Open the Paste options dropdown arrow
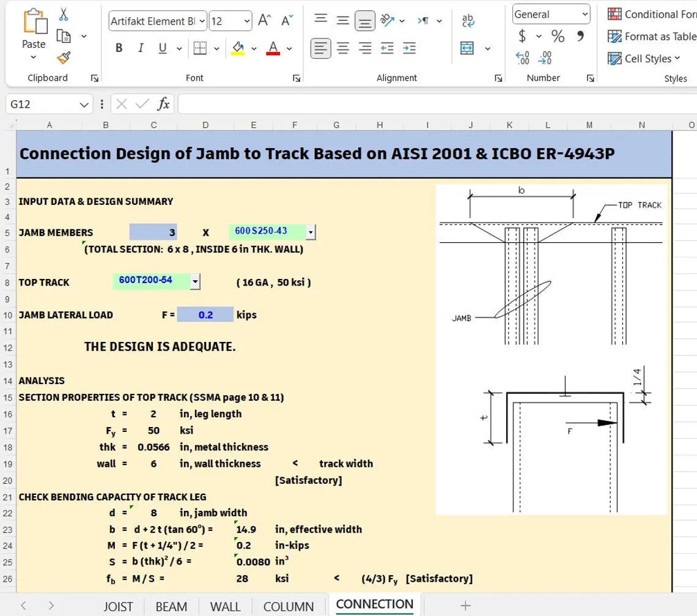The width and height of the screenshot is (697, 616). point(34,58)
